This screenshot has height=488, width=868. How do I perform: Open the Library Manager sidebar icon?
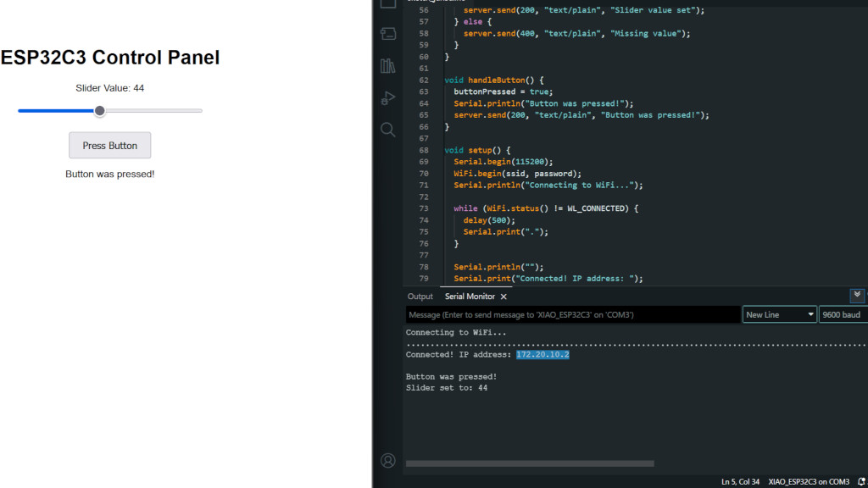pos(388,66)
